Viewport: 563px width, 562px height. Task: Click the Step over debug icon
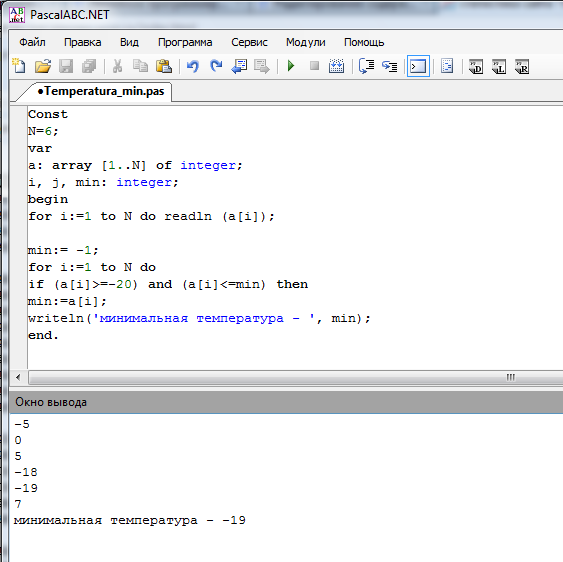pos(367,66)
